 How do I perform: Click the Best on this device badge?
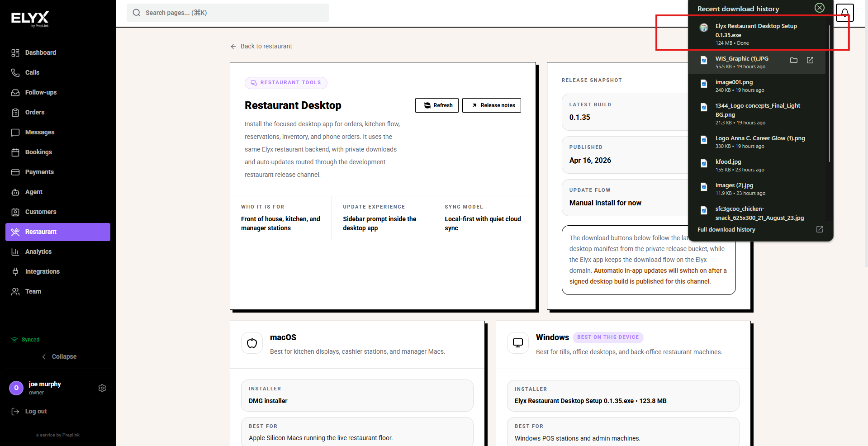[608, 337]
